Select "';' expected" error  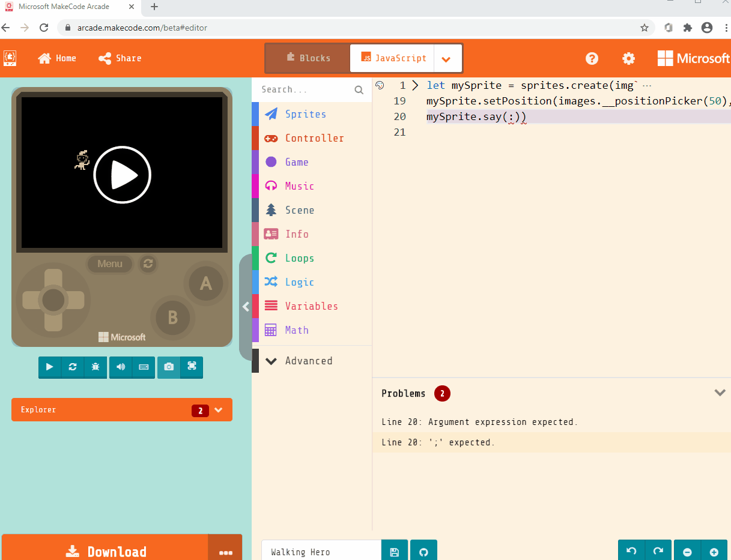(x=438, y=442)
